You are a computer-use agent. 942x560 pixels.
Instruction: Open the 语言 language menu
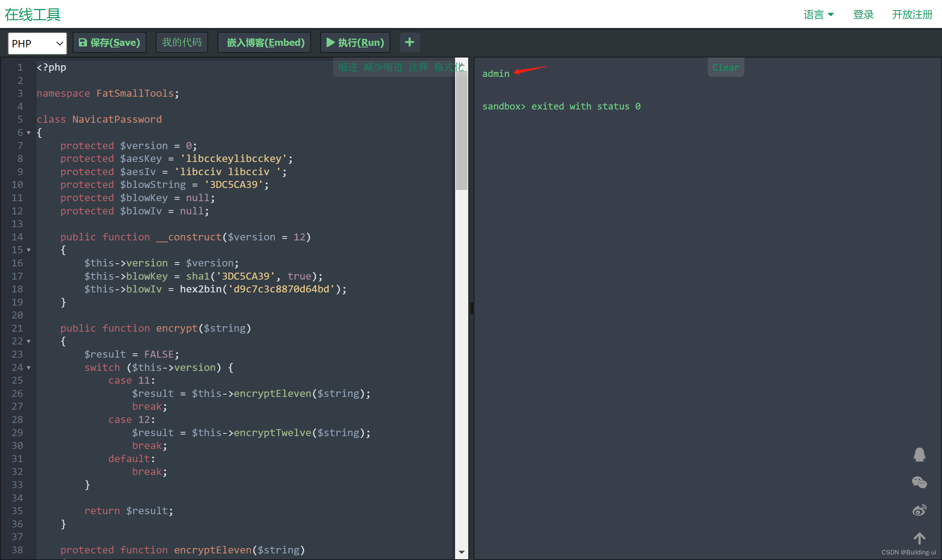coord(818,14)
